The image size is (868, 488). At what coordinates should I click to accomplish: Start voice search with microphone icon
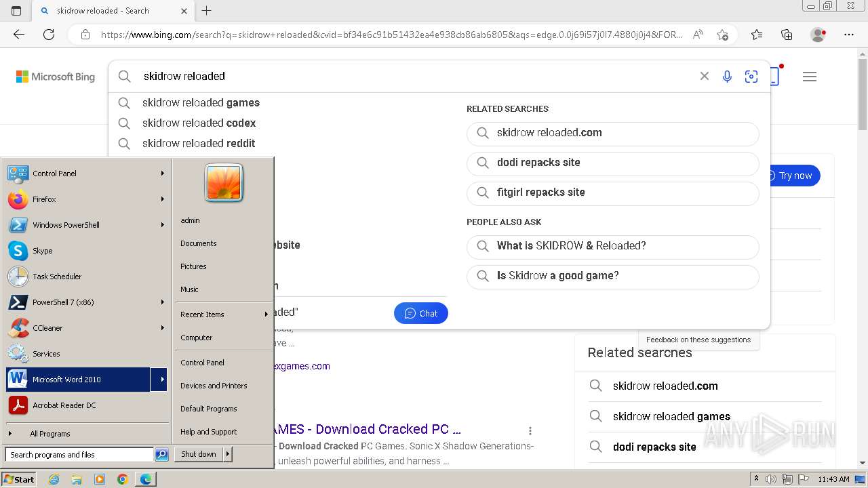[727, 77]
